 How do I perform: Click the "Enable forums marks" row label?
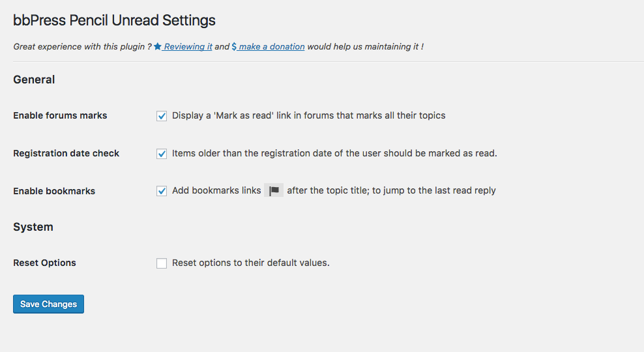[x=60, y=115]
